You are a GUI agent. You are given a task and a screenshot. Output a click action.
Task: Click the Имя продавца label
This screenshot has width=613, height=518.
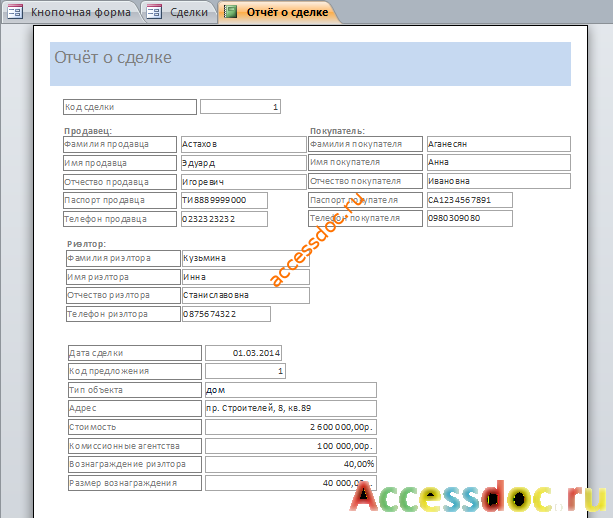point(120,163)
